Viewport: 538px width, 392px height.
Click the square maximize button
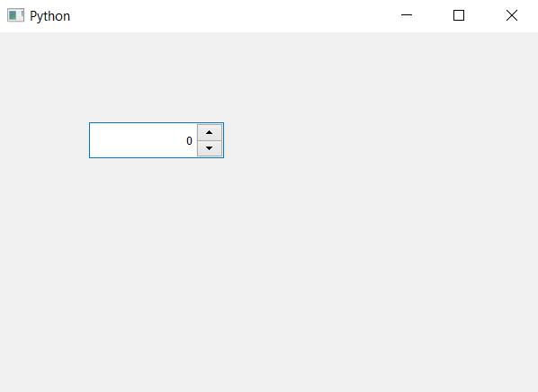459,15
